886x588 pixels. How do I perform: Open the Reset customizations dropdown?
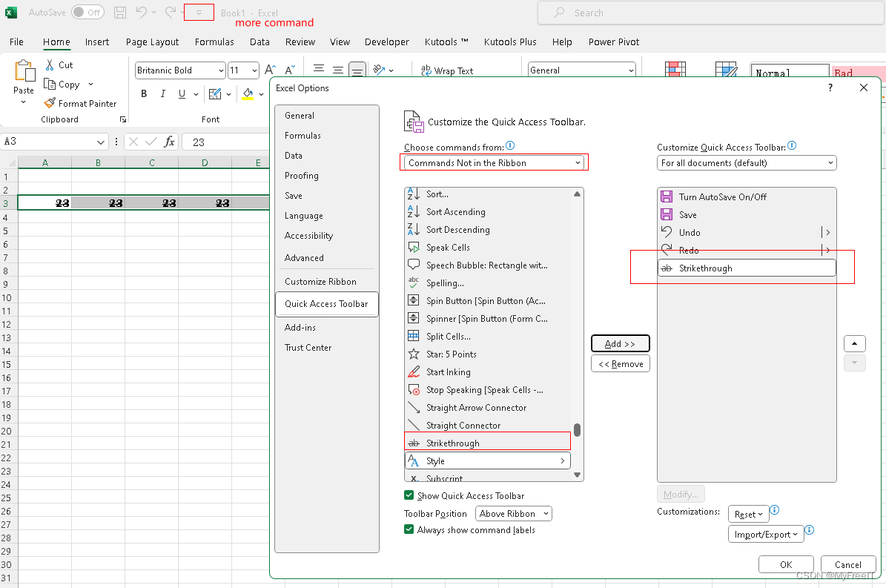coord(749,514)
